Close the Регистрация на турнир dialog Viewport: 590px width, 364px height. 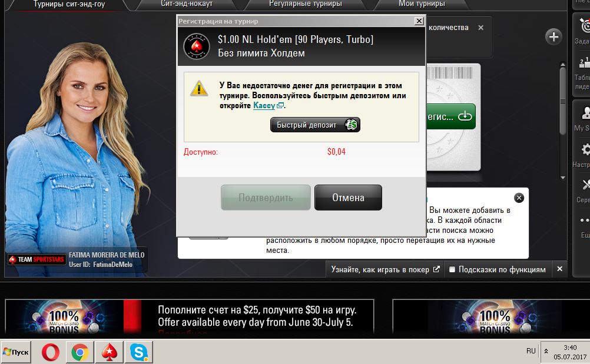(x=419, y=21)
